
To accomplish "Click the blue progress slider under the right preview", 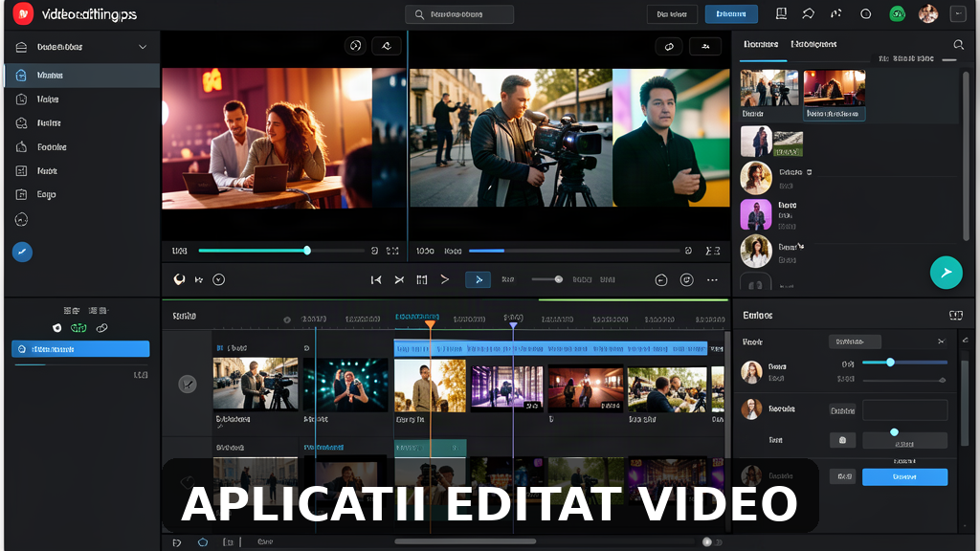I will coord(574,251).
